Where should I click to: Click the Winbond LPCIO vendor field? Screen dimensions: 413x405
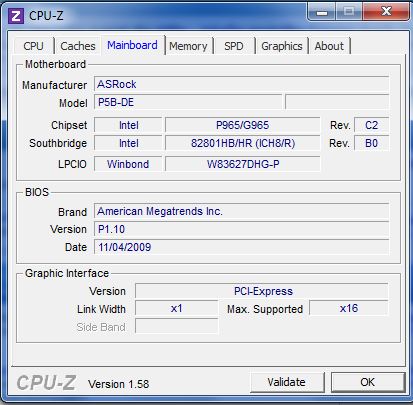[x=128, y=164]
